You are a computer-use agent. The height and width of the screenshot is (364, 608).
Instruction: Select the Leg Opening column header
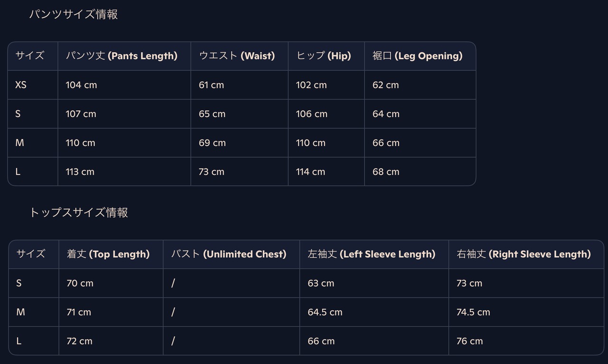click(x=417, y=56)
